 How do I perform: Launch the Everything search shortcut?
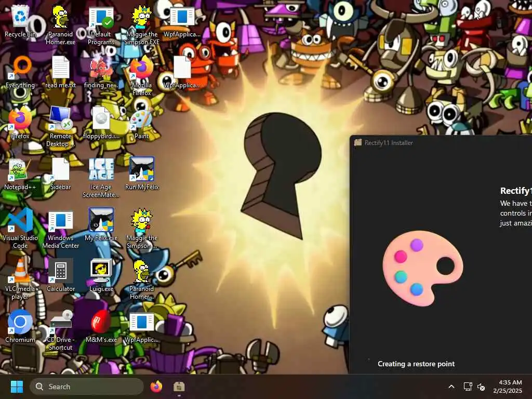pyautogui.click(x=20, y=73)
